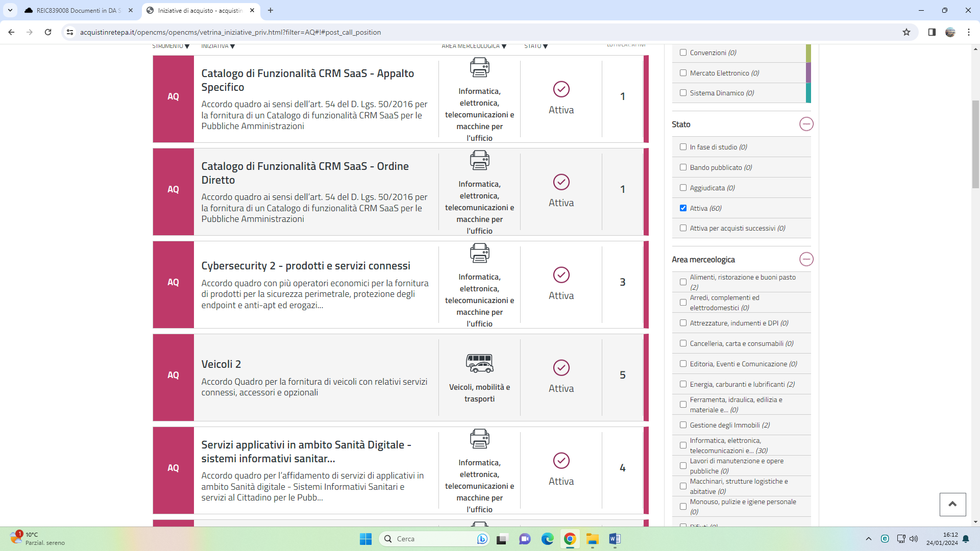The height and width of the screenshot is (551, 980).
Task: Collapse the Area merceologica filter section
Action: click(806, 259)
